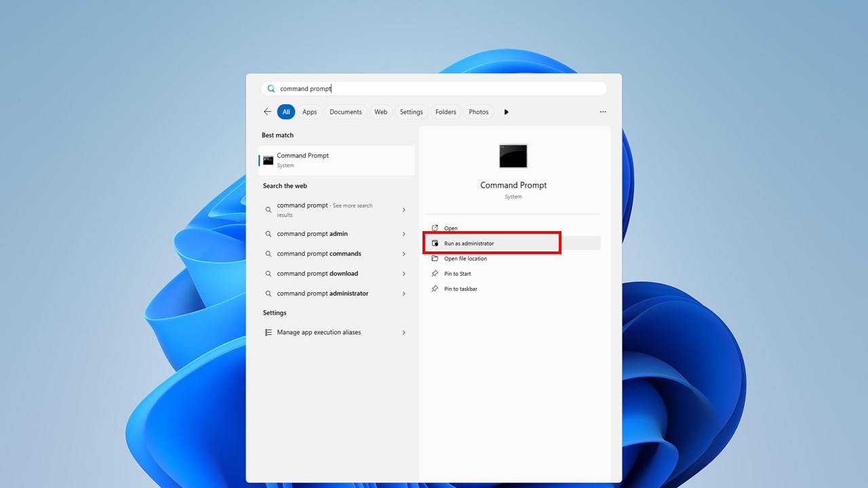Open 'command prompt download' web suggestion
This screenshot has height=488, width=868.
pos(317,274)
